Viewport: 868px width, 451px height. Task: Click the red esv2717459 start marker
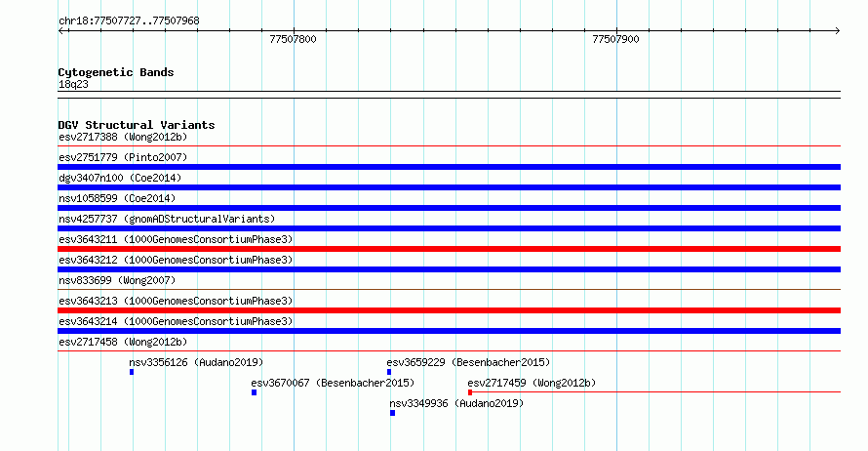[x=470, y=392]
